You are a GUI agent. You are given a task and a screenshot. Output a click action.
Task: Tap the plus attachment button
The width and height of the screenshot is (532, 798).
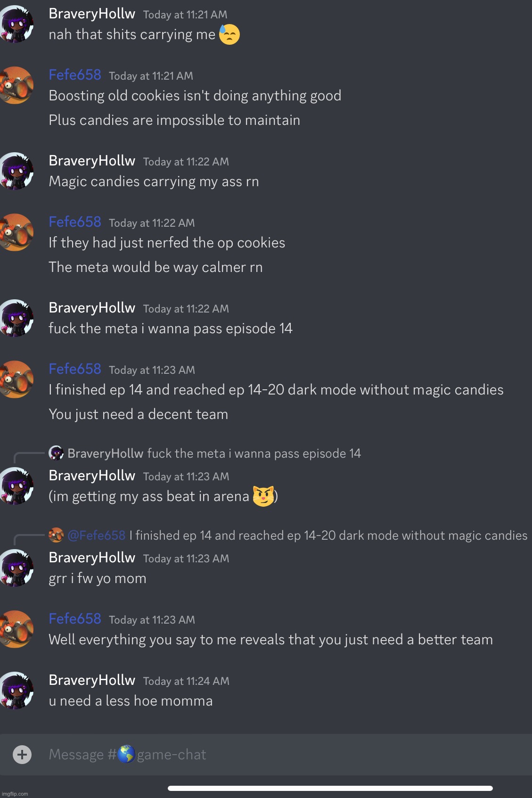click(22, 754)
